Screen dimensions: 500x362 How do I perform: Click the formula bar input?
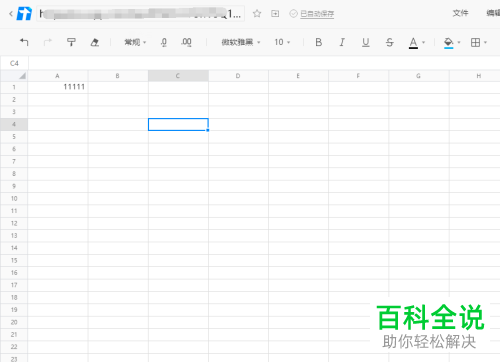(264, 63)
